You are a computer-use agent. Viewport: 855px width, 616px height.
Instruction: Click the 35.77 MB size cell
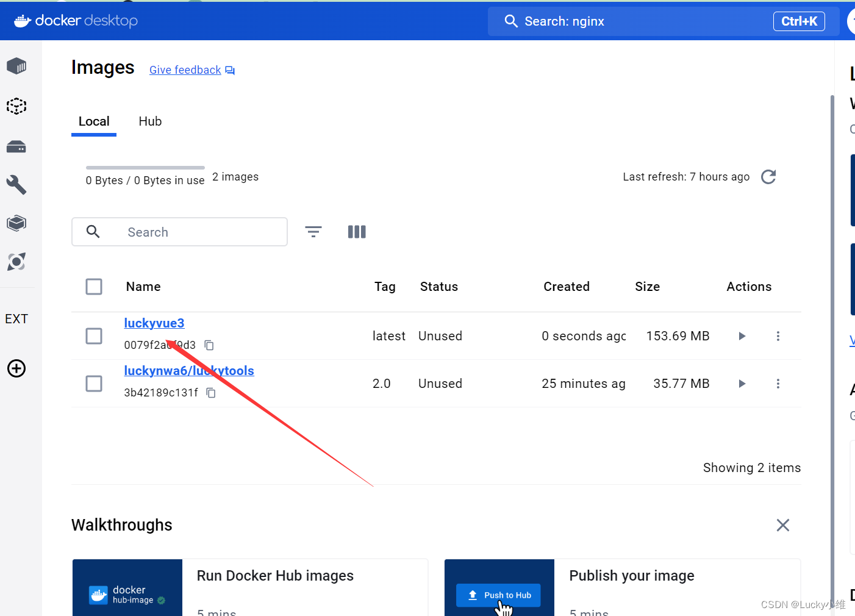(682, 384)
